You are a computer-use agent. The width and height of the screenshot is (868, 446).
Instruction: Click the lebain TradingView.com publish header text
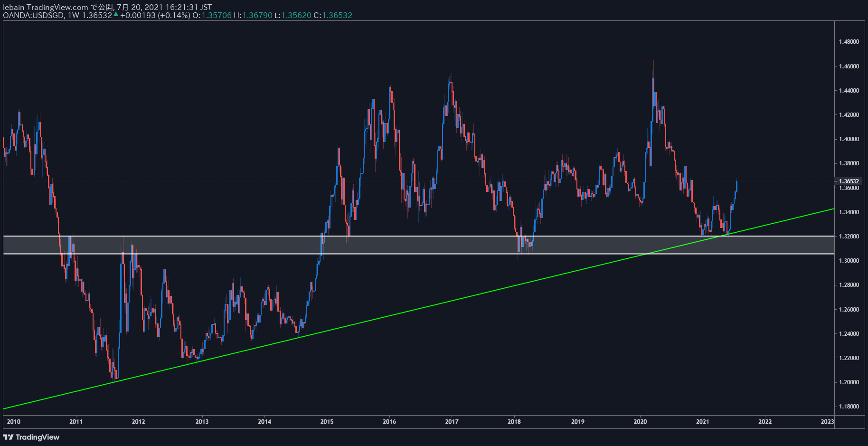click(107, 7)
